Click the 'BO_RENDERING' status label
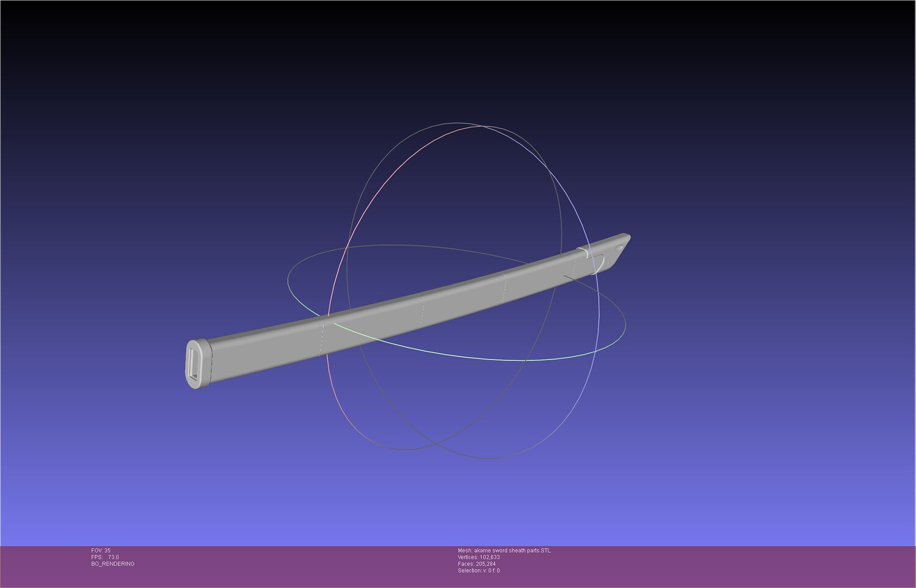The height and width of the screenshot is (588, 916). tap(113, 564)
